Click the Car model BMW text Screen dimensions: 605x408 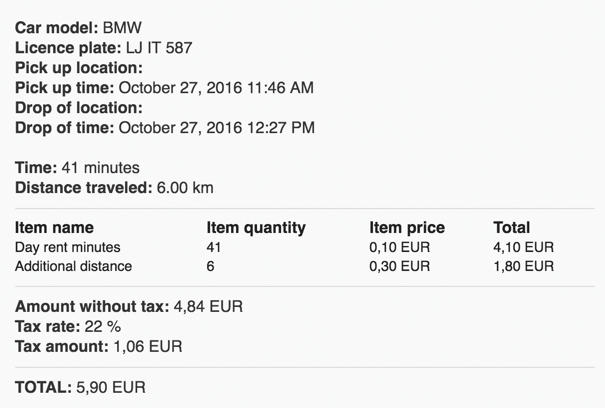[78, 28]
